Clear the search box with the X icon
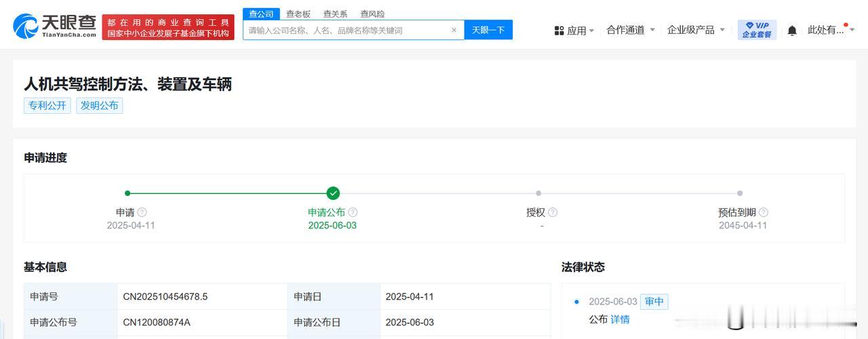Screen dimensions: 868x339 454,30
